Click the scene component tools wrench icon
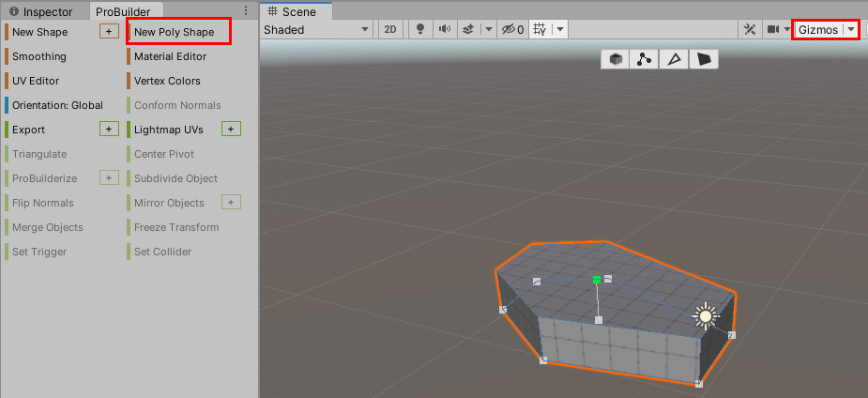This screenshot has width=868, height=398. pos(749,29)
